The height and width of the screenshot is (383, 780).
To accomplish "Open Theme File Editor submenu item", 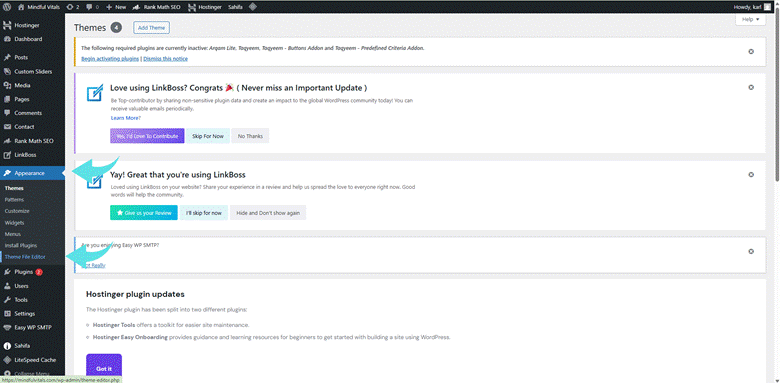I will coord(25,257).
